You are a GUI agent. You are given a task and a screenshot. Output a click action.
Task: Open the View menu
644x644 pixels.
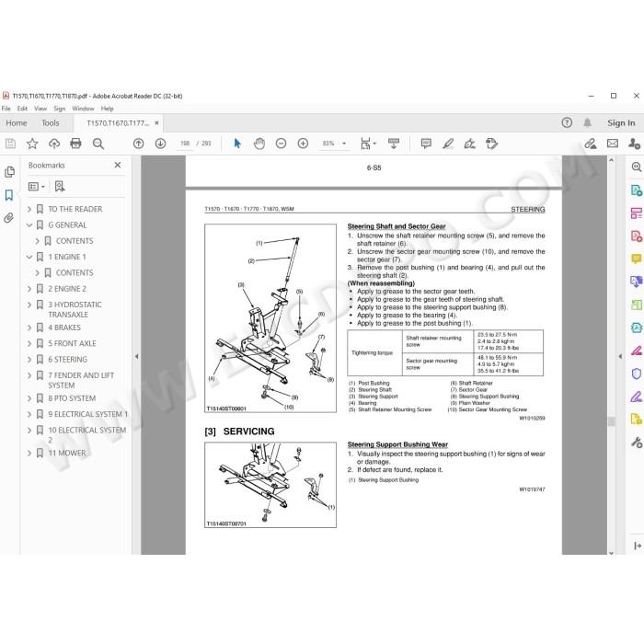coord(40,109)
